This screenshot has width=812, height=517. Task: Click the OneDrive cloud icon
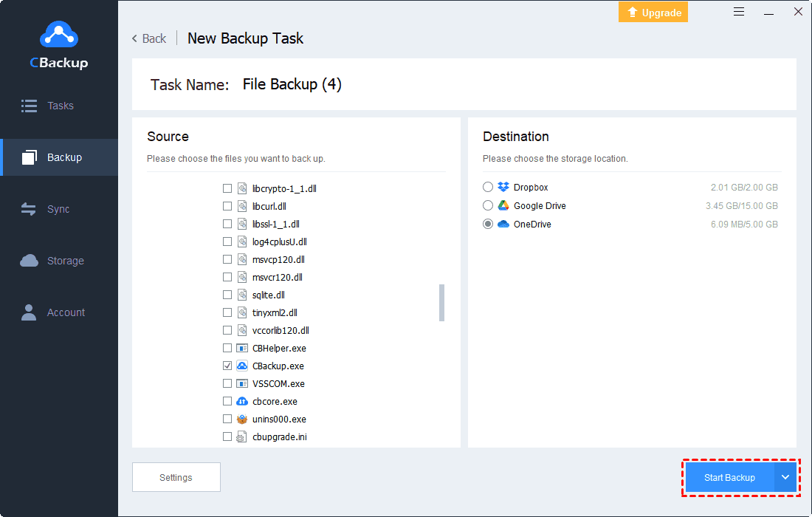click(x=503, y=225)
